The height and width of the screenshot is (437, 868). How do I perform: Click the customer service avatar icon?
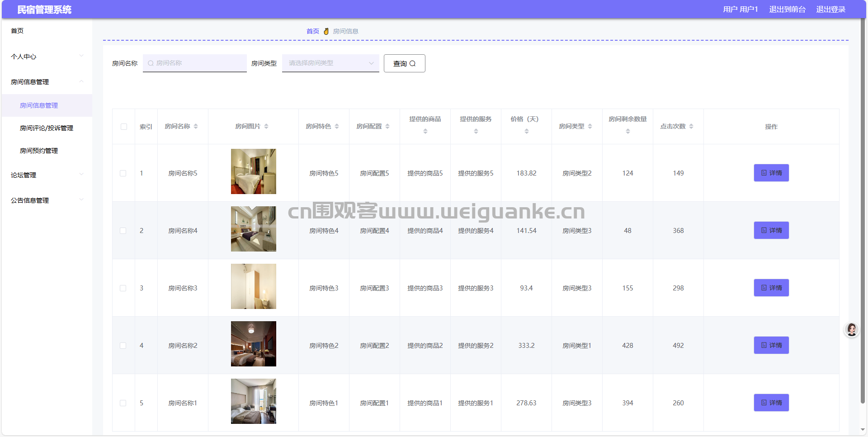852,329
